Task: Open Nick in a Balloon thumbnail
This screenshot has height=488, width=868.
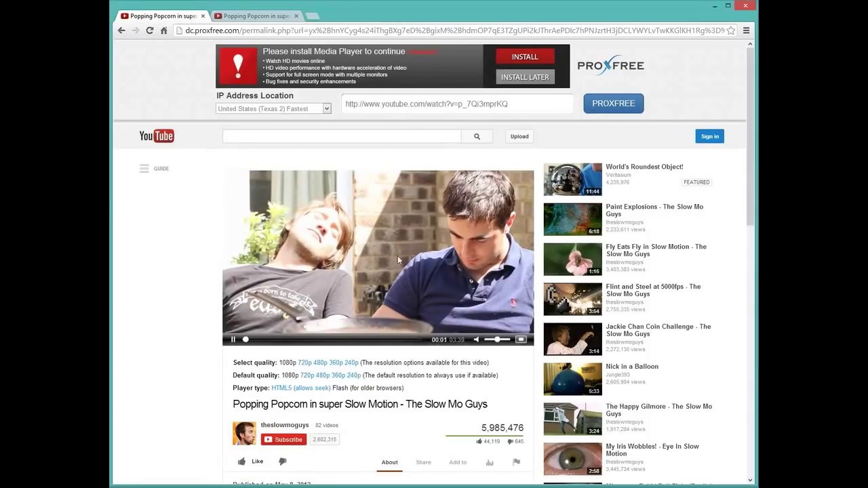Action: [572, 379]
